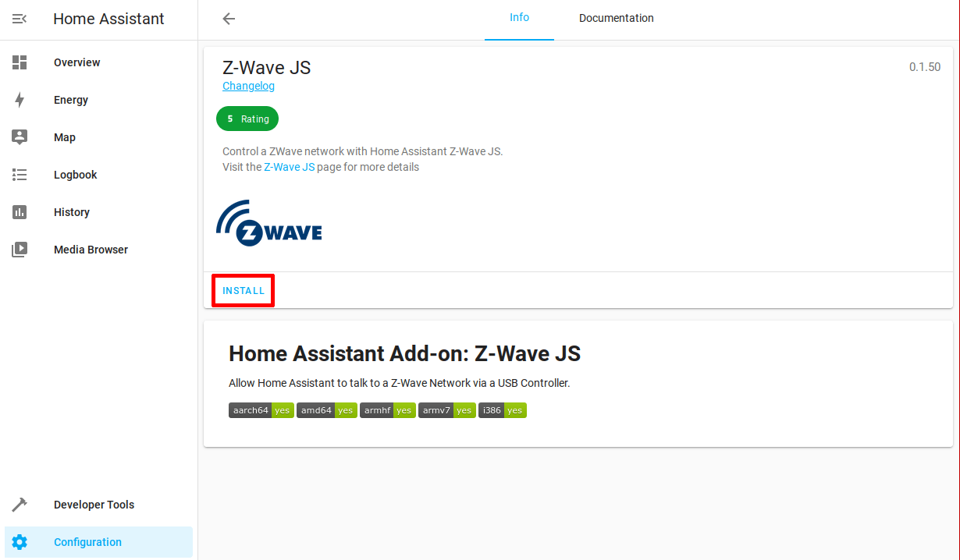Open Logbook in the sidebar

(x=98, y=175)
